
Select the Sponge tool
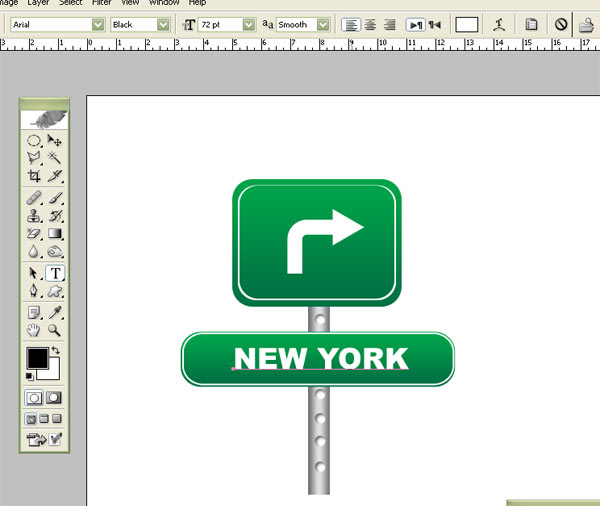[54, 251]
